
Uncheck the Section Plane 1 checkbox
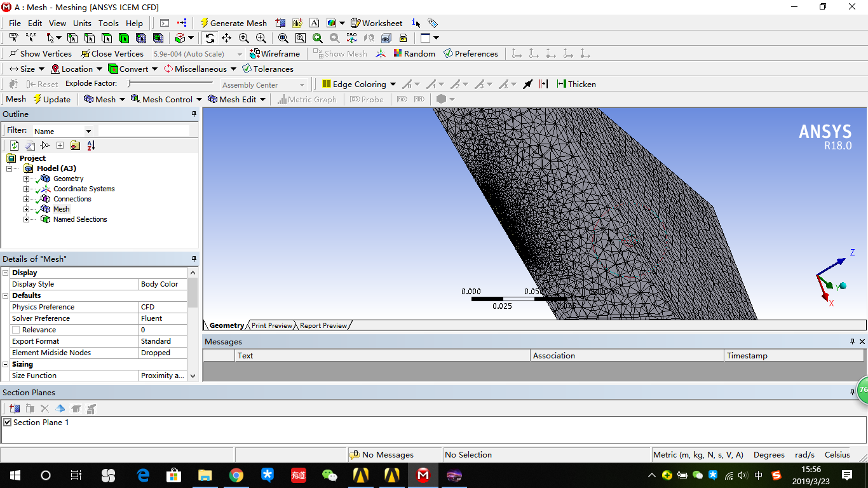[6, 422]
